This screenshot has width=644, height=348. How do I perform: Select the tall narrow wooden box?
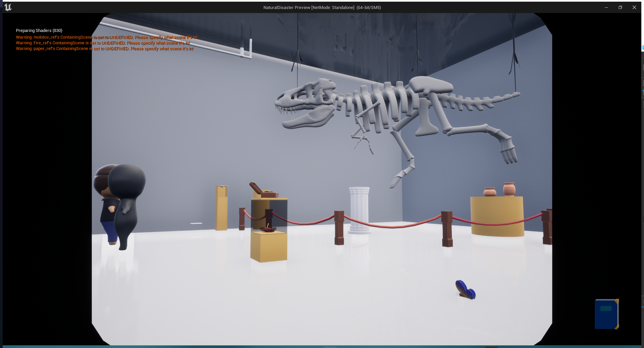pos(222,208)
